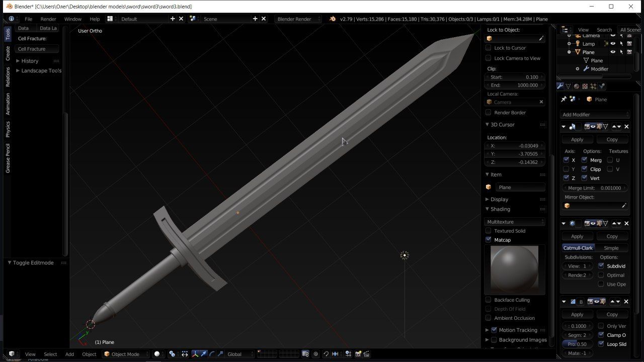Disable the Clamp Overlap checkbox
Viewport: 644px width, 362px height.
[601, 335]
